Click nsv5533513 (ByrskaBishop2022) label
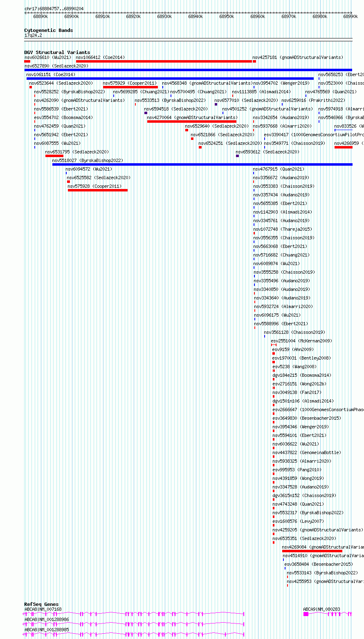The height and width of the screenshot is (639, 364). click(x=170, y=100)
